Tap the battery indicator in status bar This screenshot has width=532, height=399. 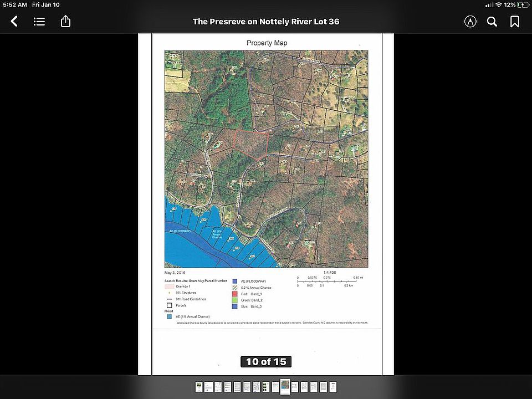(523, 5)
